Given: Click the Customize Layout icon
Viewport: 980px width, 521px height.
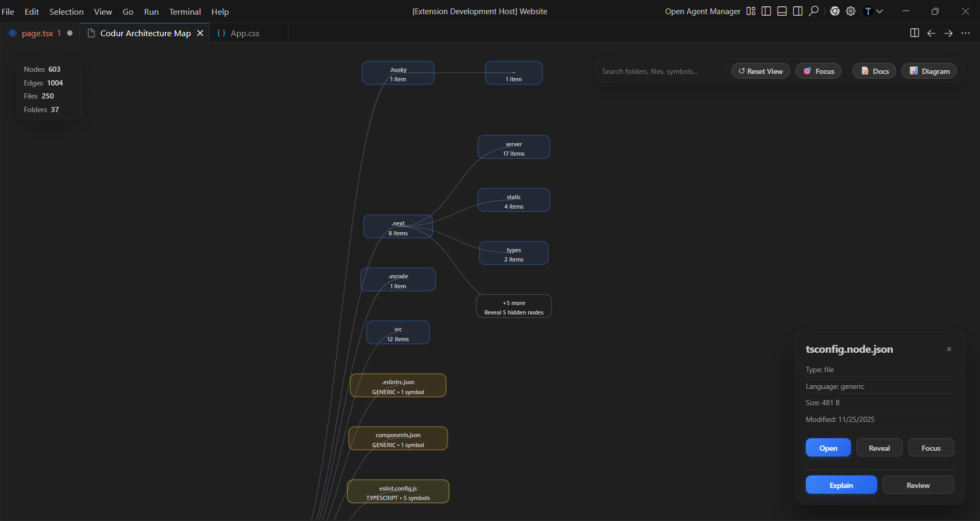Looking at the screenshot, I should tap(750, 11).
